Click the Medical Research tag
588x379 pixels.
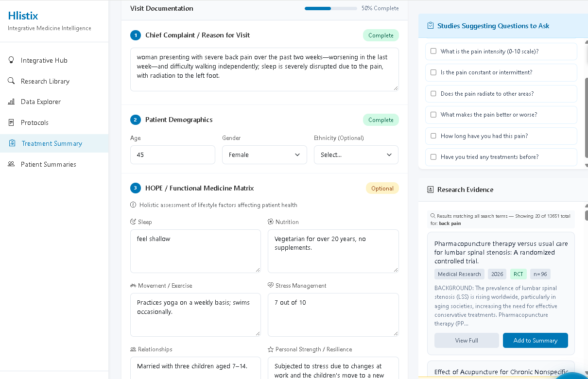[x=460, y=274]
